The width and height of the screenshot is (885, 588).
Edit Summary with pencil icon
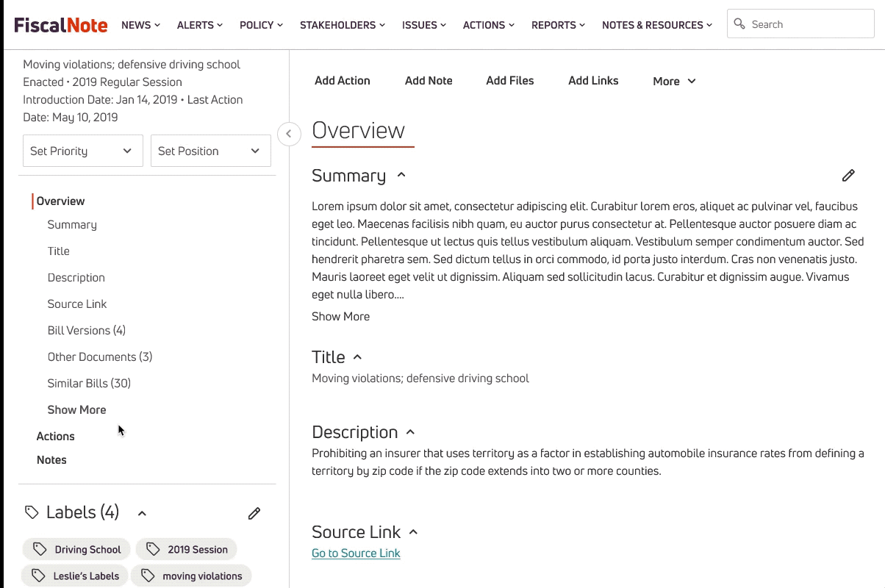(x=848, y=175)
